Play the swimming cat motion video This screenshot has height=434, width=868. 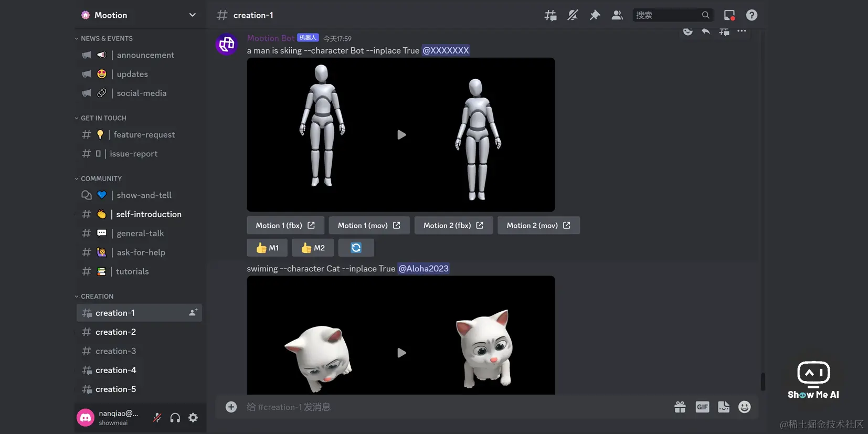[401, 353]
